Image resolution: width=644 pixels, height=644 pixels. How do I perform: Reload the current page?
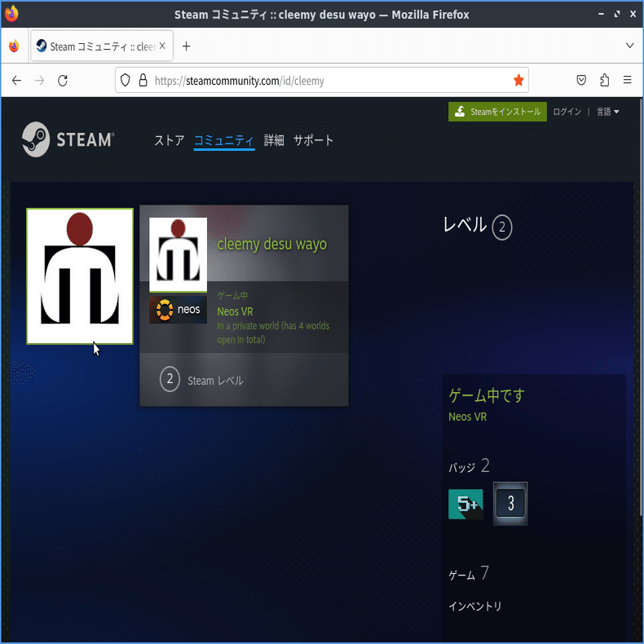coord(63,81)
